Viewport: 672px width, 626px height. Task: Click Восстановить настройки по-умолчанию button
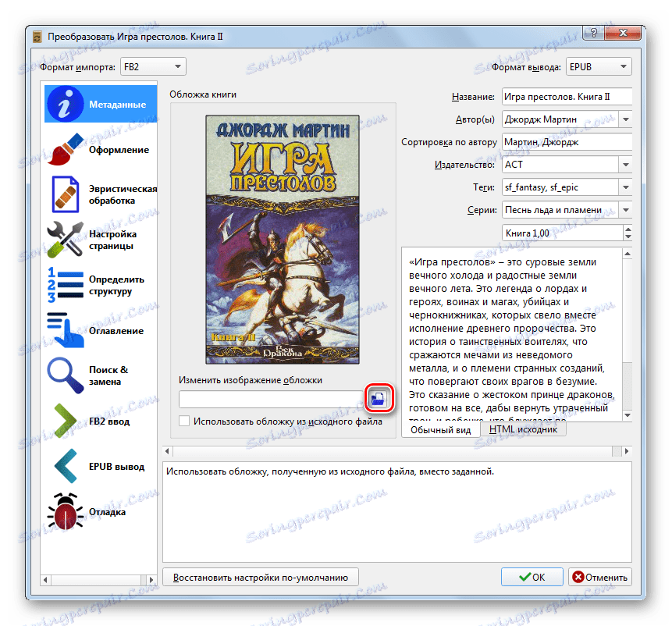click(x=261, y=577)
